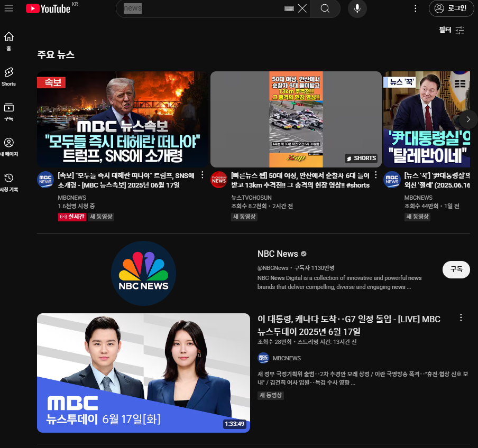Click the 1:33:49 duration badge

point(234,424)
